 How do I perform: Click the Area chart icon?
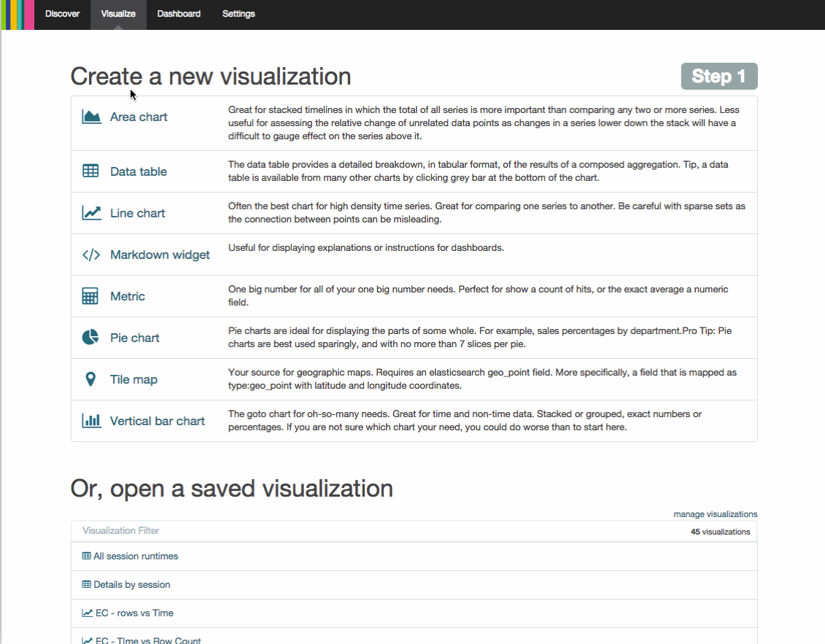(x=91, y=117)
